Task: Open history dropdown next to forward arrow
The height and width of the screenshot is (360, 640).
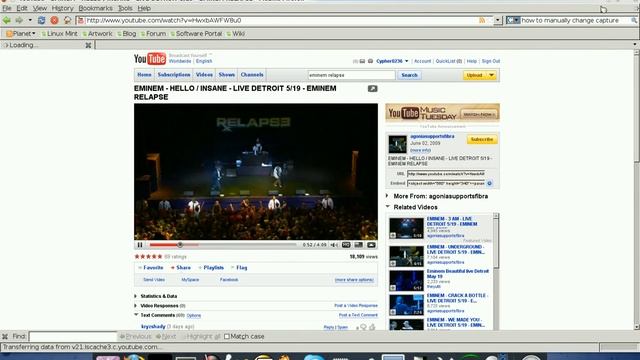Action: coord(30,20)
